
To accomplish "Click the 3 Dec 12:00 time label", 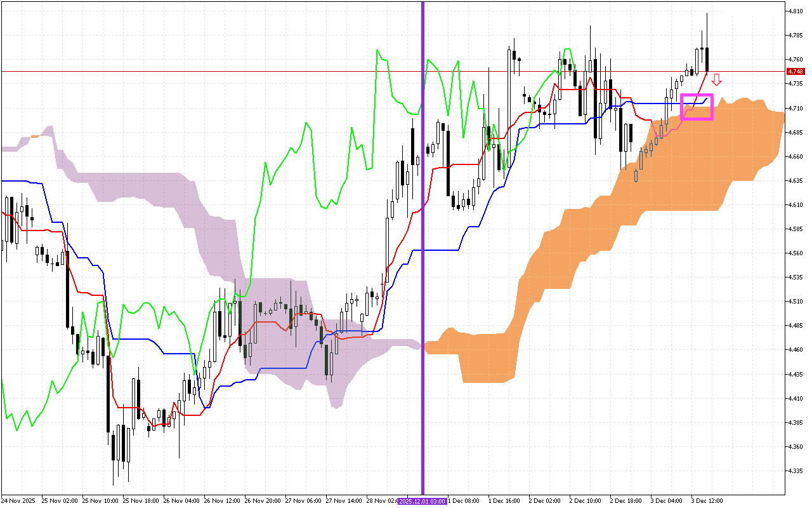I will pos(707,501).
